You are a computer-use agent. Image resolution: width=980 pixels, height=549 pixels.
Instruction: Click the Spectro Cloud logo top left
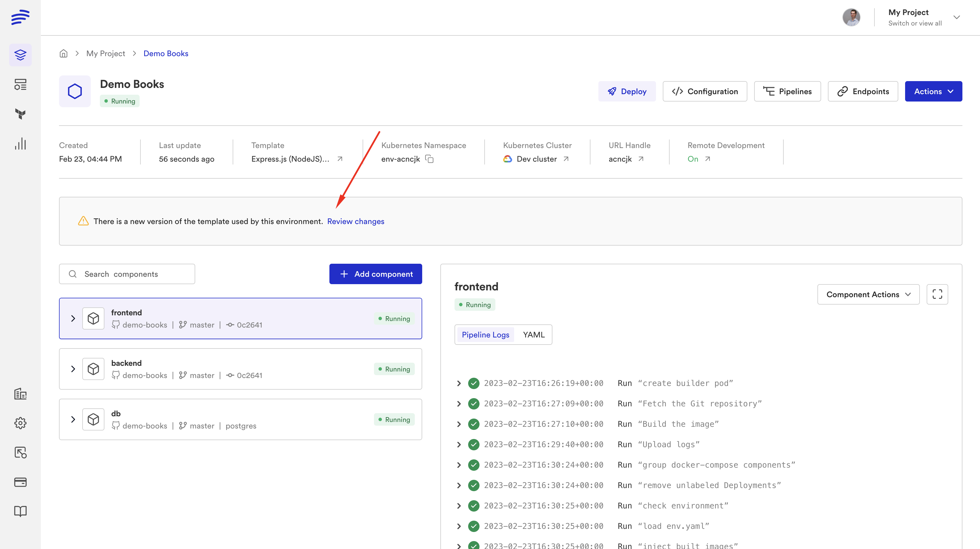pos(20,17)
